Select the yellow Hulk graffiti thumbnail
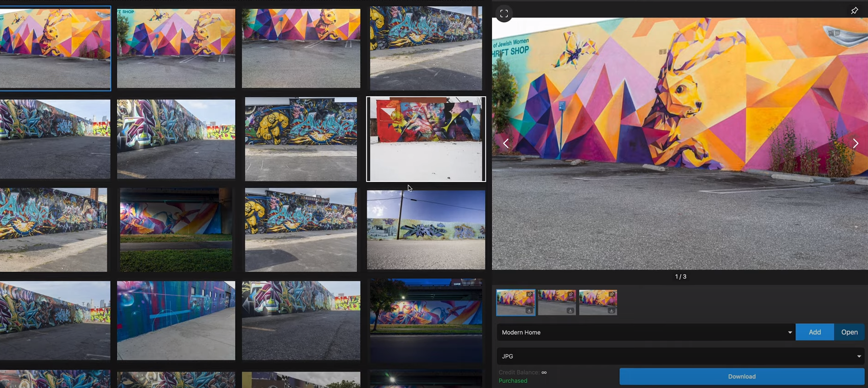 (x=301, y=139)
